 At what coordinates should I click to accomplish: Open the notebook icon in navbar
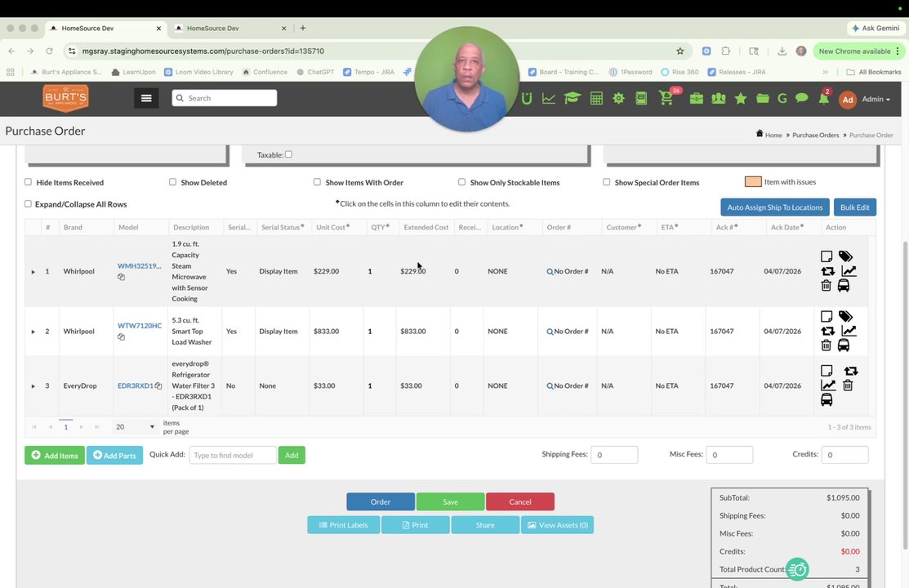click(641, 99)
